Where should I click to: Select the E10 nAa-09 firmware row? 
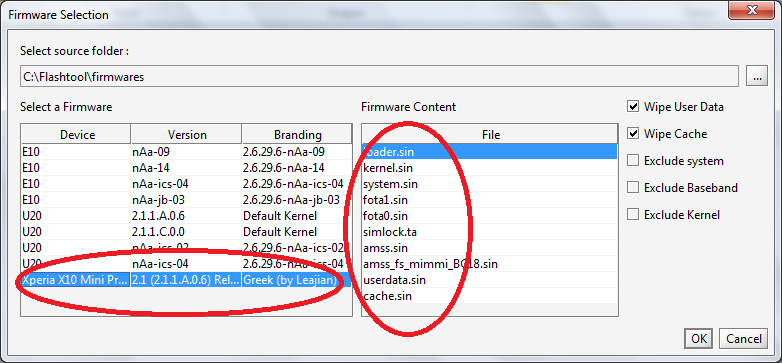(x=186, y=152)
